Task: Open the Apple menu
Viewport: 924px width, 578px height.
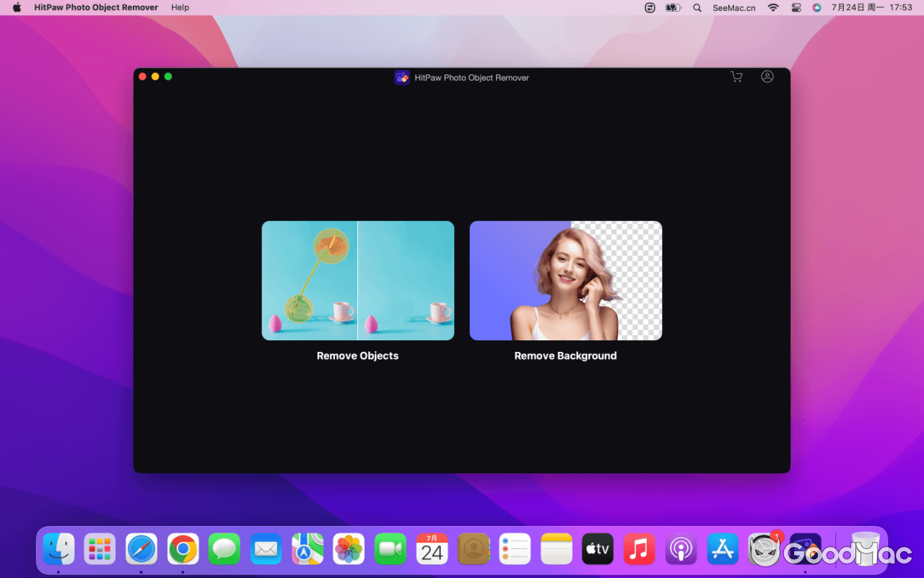Action: tap(16, 7)
